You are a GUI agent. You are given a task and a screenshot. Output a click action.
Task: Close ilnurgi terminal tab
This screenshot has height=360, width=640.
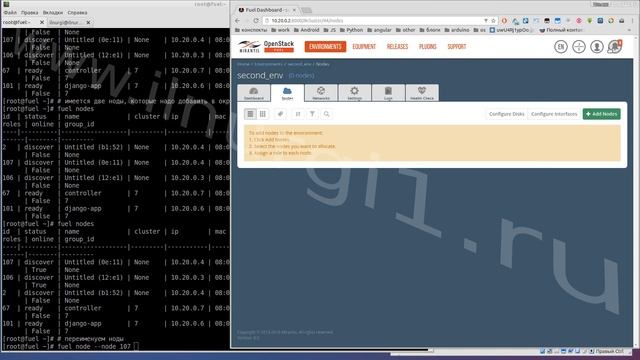point(88,22)
